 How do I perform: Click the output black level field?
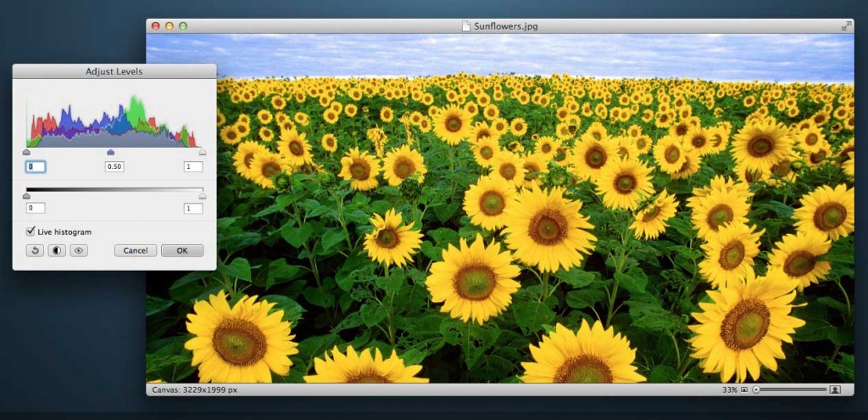coord(36,209)
